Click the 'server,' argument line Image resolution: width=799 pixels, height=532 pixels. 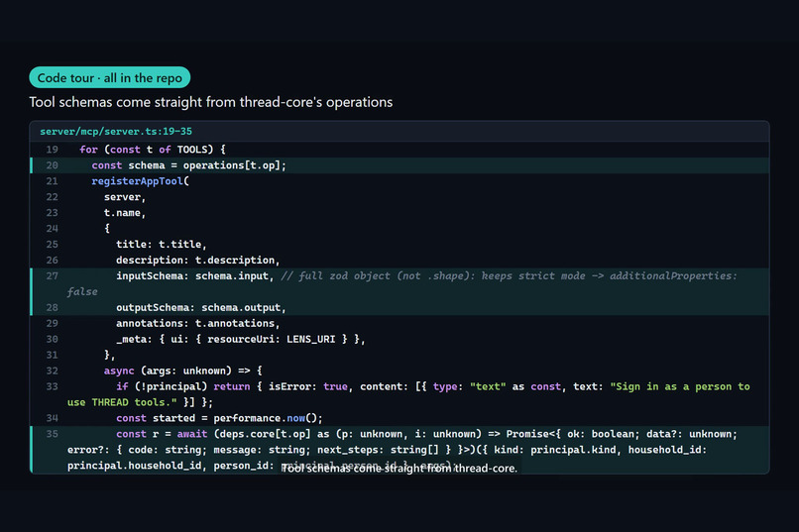pos(125,197)
